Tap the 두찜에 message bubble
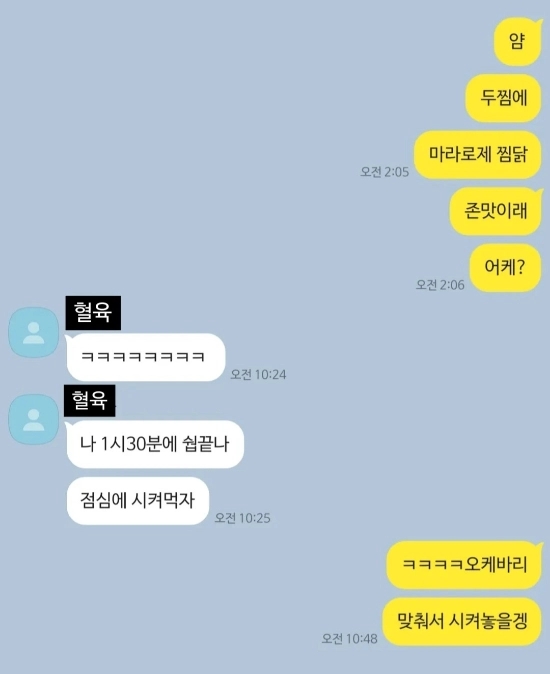Screen dimensions: 550x674 (503, 98)
